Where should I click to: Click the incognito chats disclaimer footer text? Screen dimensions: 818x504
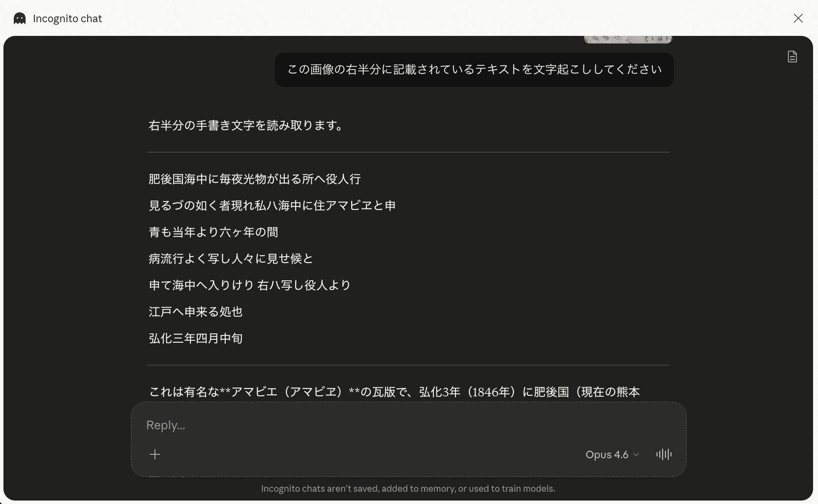408,489
